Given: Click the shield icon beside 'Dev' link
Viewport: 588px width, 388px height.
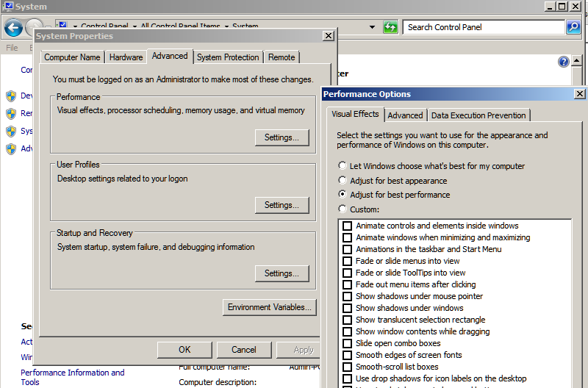Looking at the screenshot, I should point(11,96).
